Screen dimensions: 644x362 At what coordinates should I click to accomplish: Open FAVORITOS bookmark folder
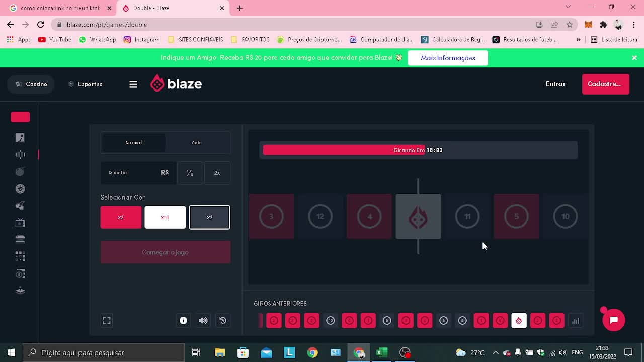(x=250, y=40)
